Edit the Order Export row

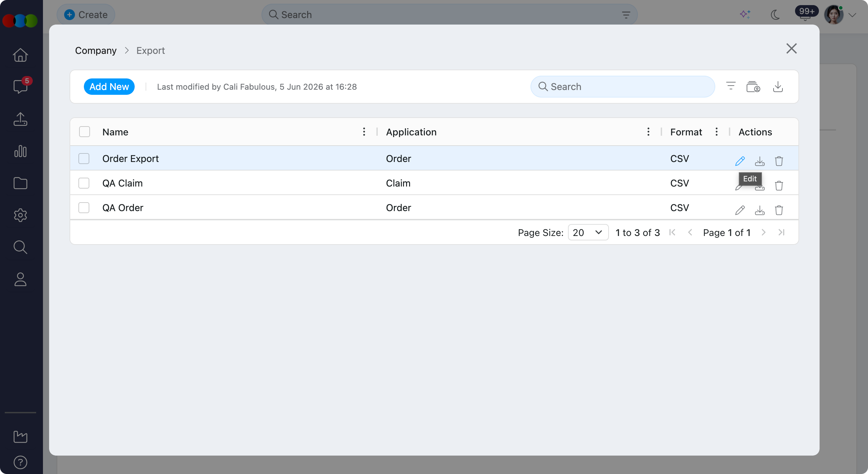click(x=740, y=161)
